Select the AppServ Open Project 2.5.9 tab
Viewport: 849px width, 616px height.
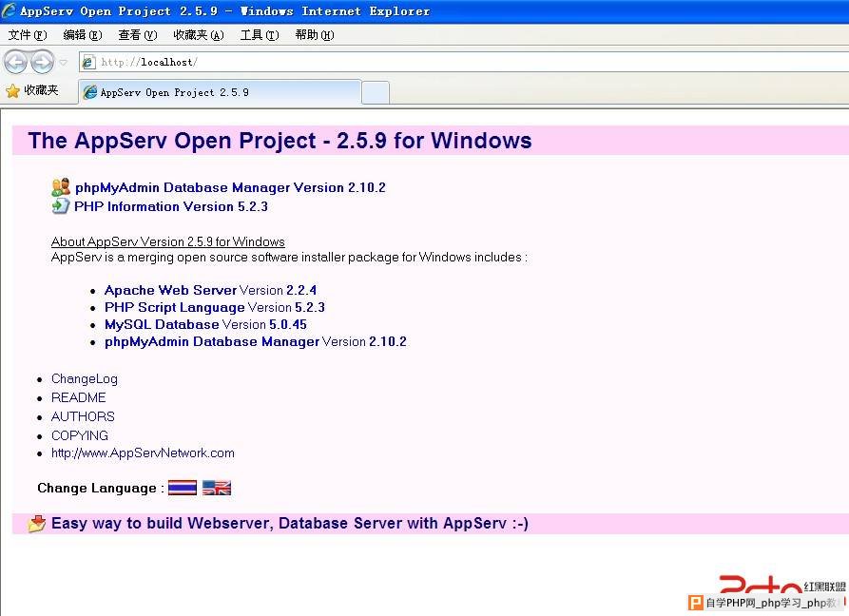220,92
